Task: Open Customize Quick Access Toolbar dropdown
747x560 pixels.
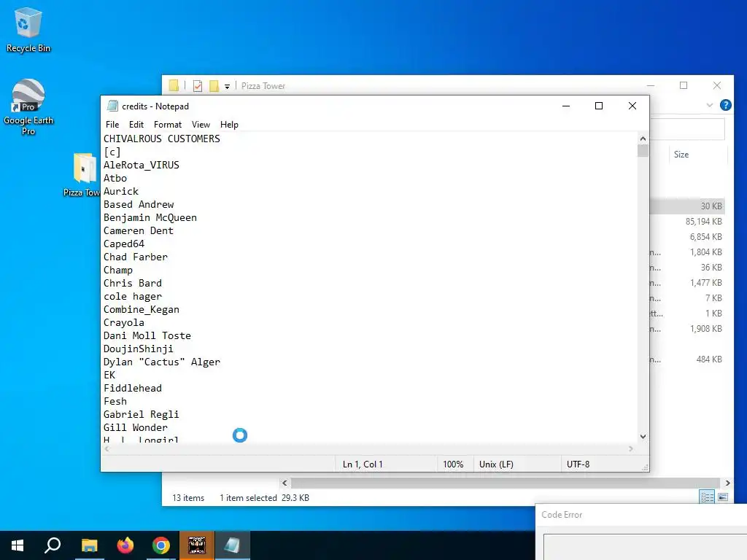Action: (x=228, y=86)
